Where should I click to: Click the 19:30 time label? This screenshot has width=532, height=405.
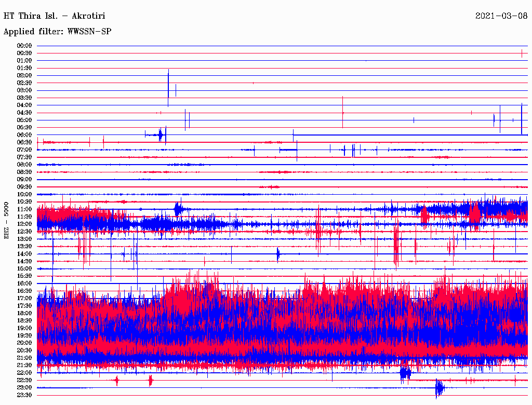24,335
